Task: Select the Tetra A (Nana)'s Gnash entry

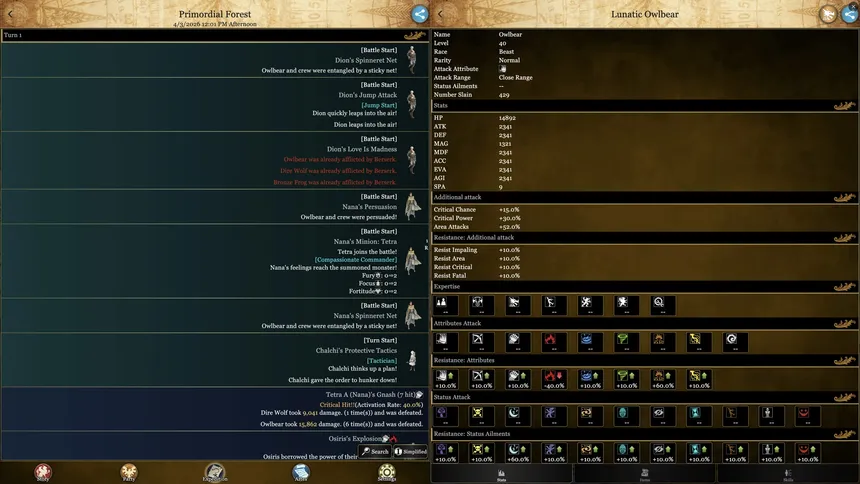Action: (215, 409)
